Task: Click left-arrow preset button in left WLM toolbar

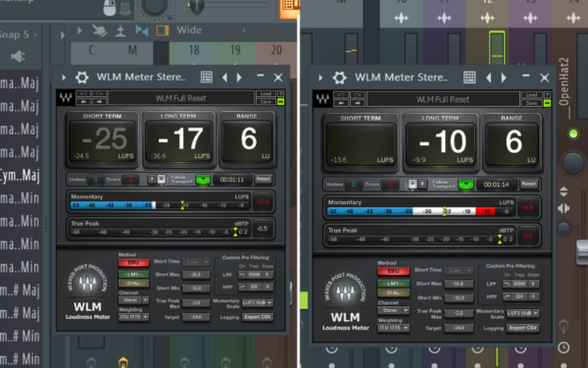Action: (x=83, y=102)
